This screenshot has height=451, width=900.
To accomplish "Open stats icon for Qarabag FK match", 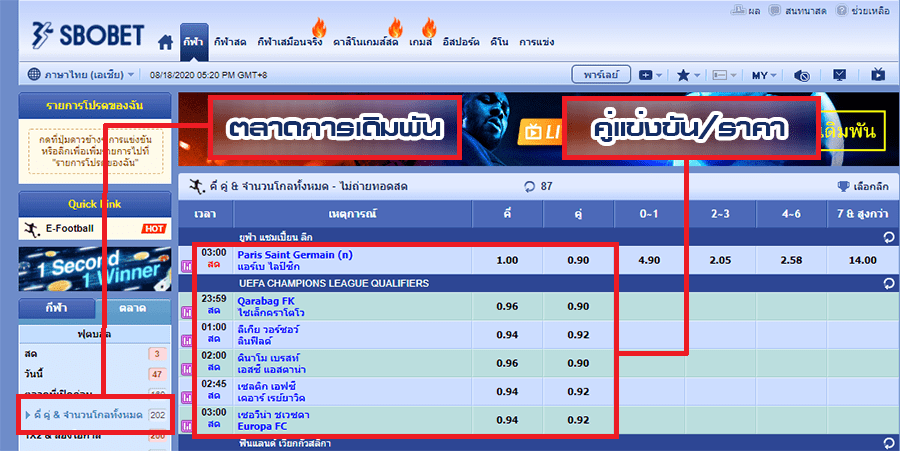I will pyautogui.click(x=186, y=312).
